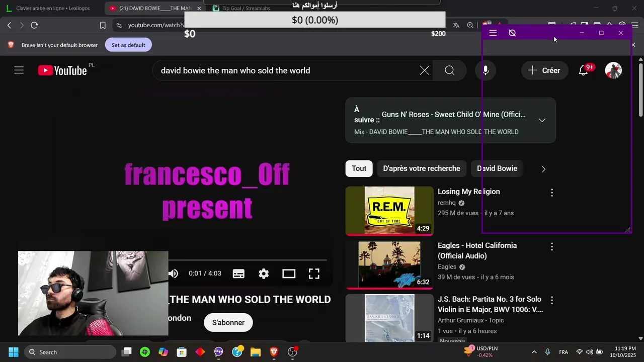Switch FRA keyboard language indicator

[563, 352]
